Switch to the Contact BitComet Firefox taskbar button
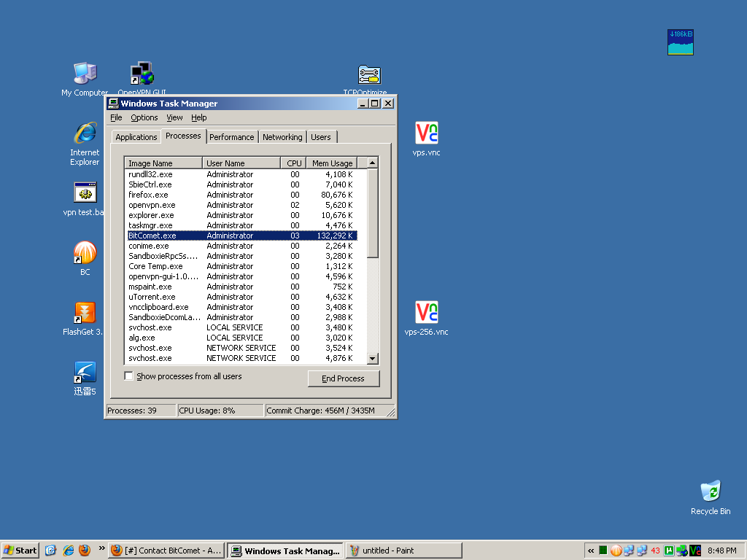This screenshot has width=747, height=560. click(x=166, y=551)
